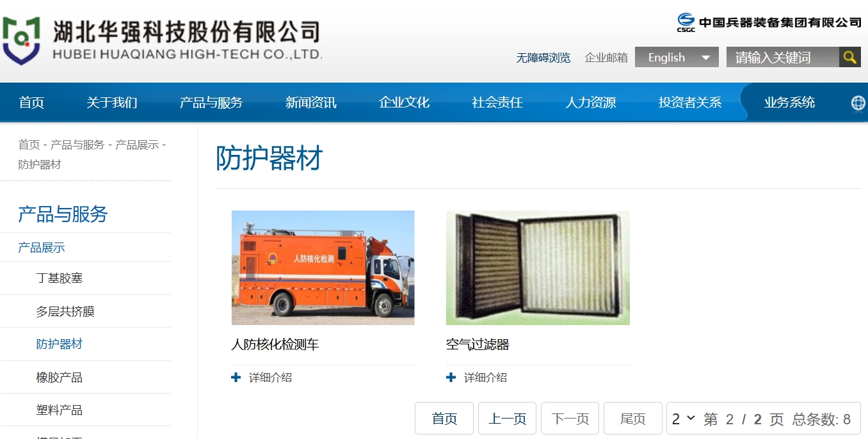Viewport: 868px width, 439px height.
Task: Click the keyword search input field
Action: point(782,57)
